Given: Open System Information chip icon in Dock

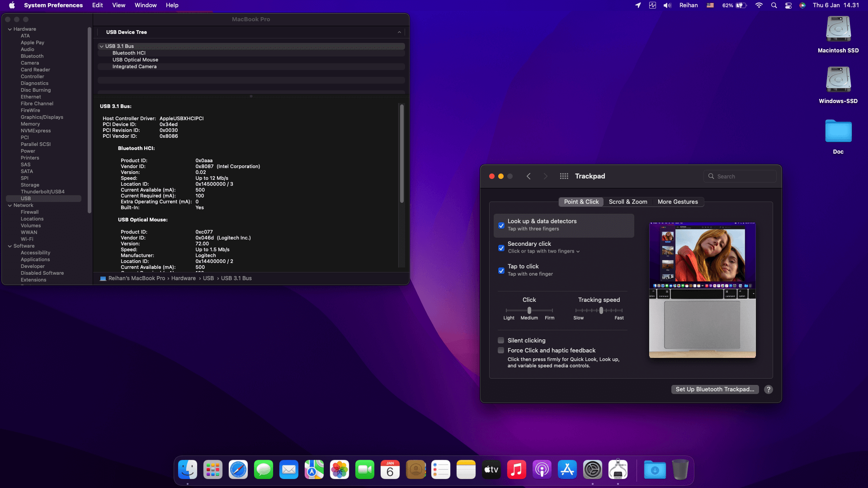Looking at the screenshot, I should pyautogui.click(x=618, y=470).
